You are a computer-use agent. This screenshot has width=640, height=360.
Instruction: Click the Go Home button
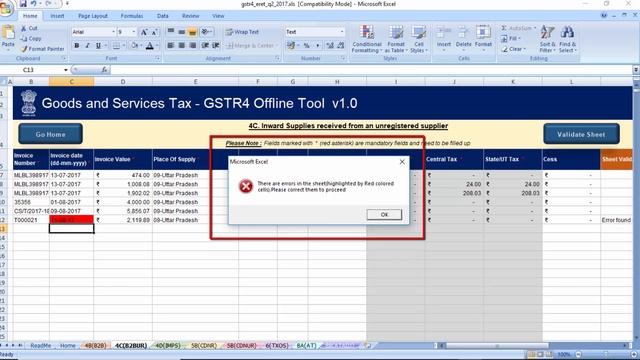[50, 134]
